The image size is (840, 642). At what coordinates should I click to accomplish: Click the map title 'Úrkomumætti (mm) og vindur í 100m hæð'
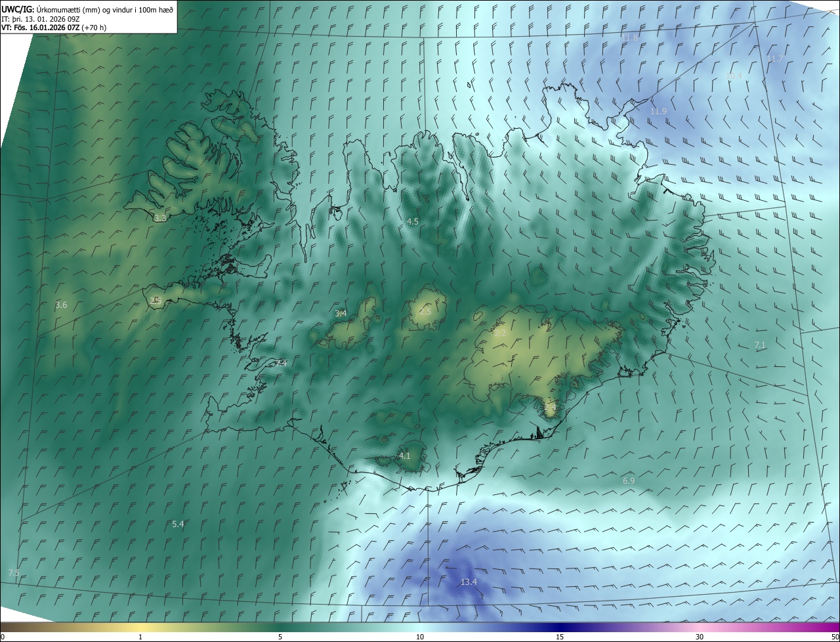pos(105,9)
